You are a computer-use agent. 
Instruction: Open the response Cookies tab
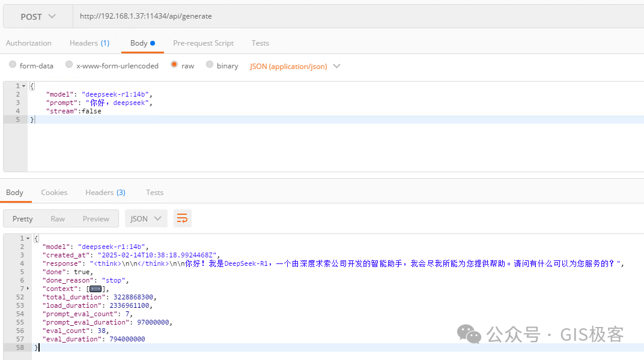click(x=54, y=193)
